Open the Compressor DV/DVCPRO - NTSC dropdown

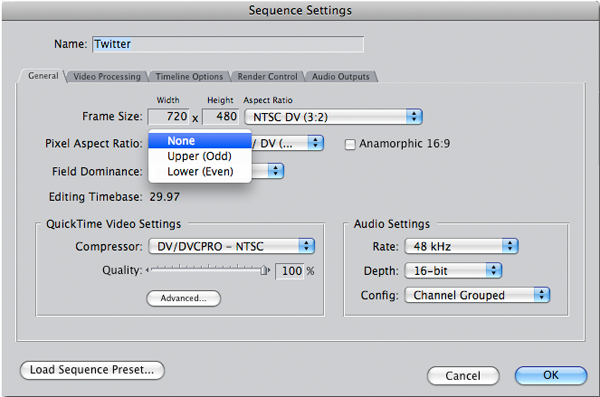point(232,246)
